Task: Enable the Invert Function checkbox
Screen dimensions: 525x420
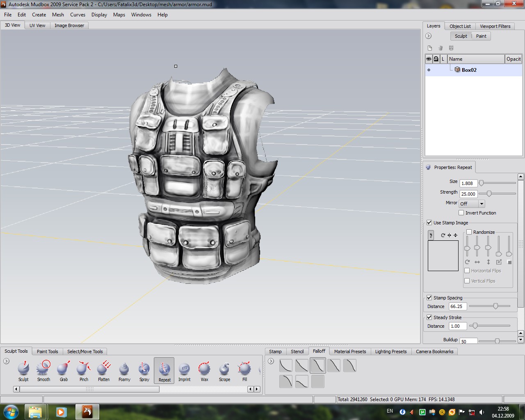Action: 461,213
